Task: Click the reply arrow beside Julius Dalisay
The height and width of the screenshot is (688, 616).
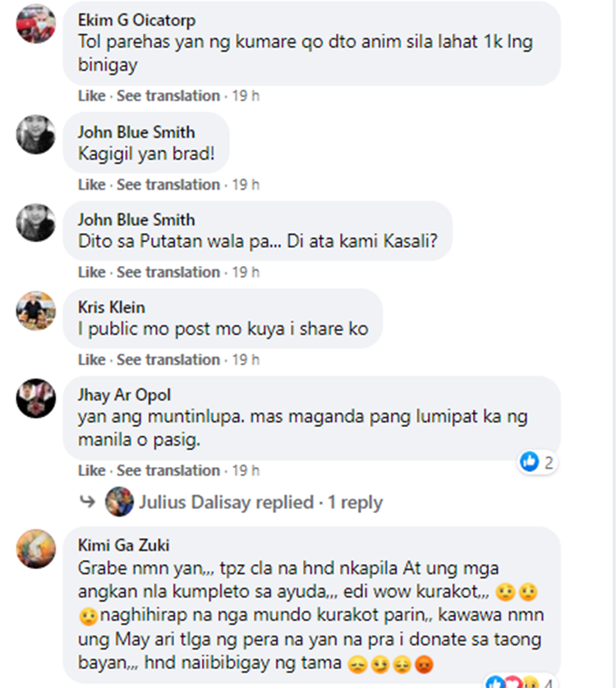Action: coord(87,501)
